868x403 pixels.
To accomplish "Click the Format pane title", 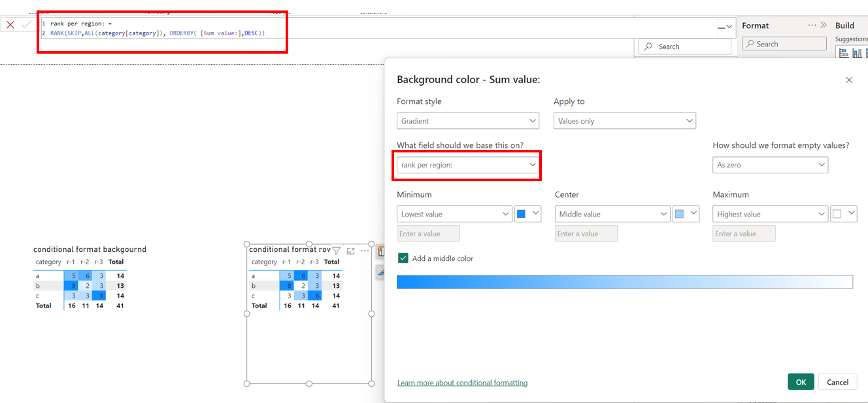I will coord(755,26).
